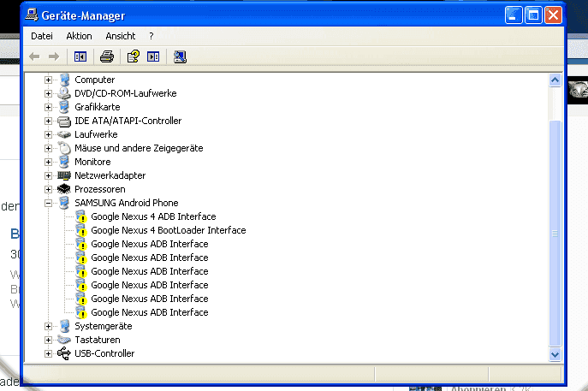Viewport: 588px width, 391px height.
Task: Select the Grafikkarte label
Action: click(x=97, y=107)
